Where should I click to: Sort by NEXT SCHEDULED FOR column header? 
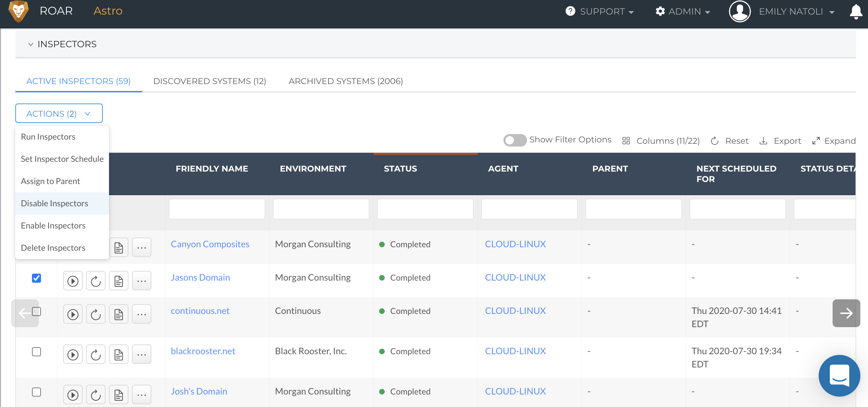[x=736, y=174]
